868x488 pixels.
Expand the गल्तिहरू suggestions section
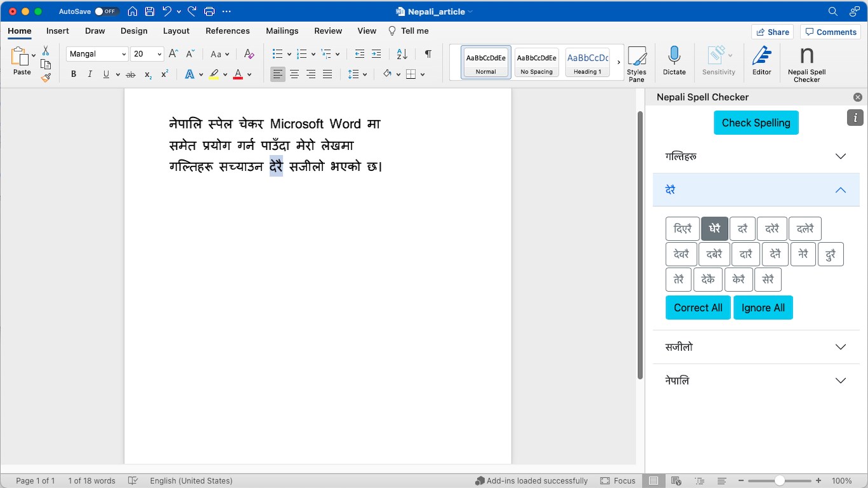(756, 156)
